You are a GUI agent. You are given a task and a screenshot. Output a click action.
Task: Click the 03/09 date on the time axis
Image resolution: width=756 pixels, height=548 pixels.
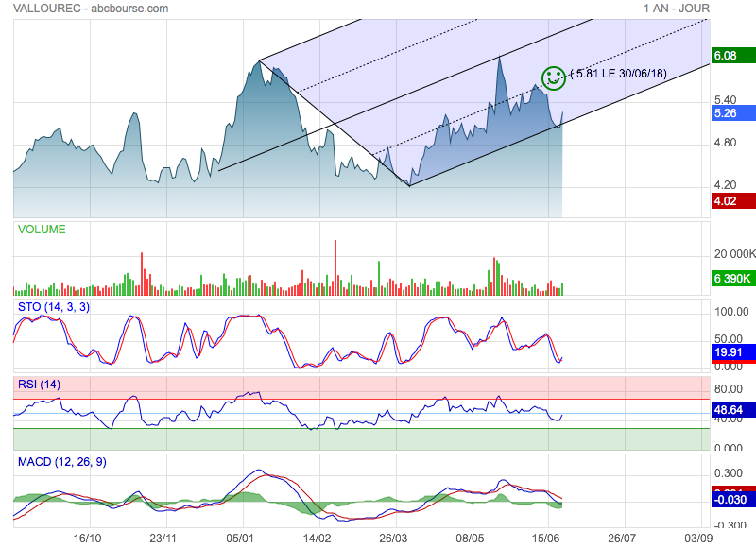tap(697, 539)
